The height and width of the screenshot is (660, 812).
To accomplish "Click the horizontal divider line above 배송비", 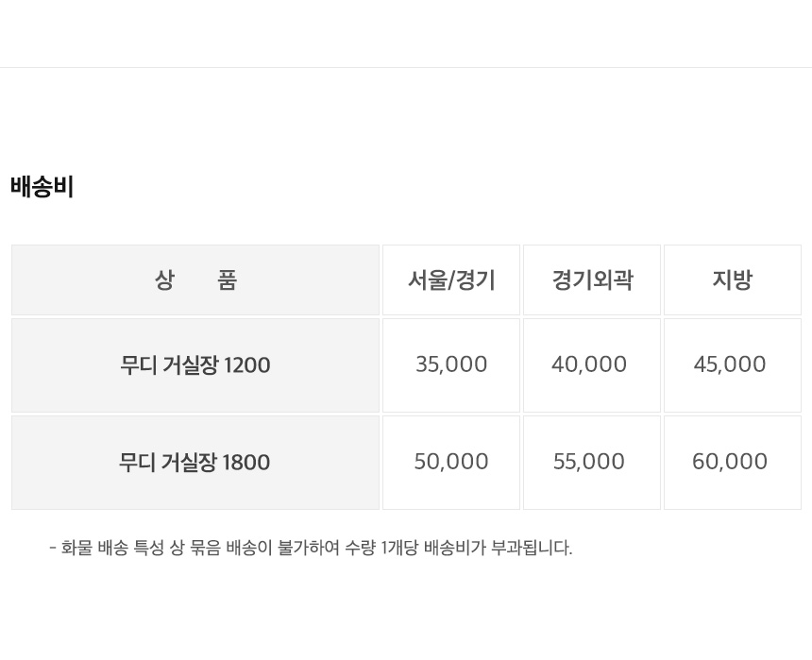I will 406,67.
